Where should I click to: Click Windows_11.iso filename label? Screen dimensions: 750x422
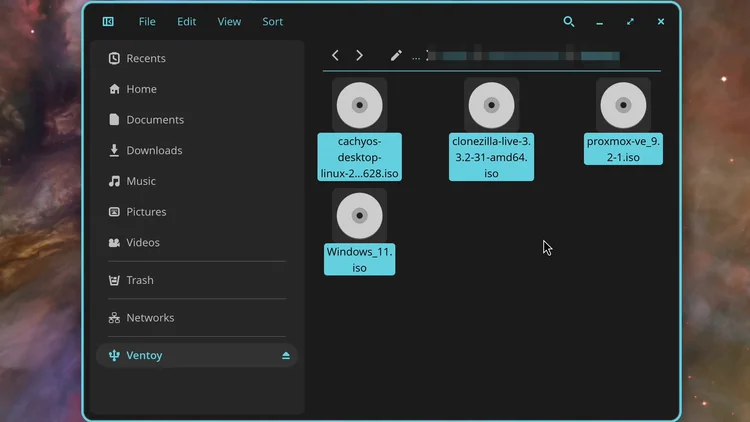click(359, 259)
